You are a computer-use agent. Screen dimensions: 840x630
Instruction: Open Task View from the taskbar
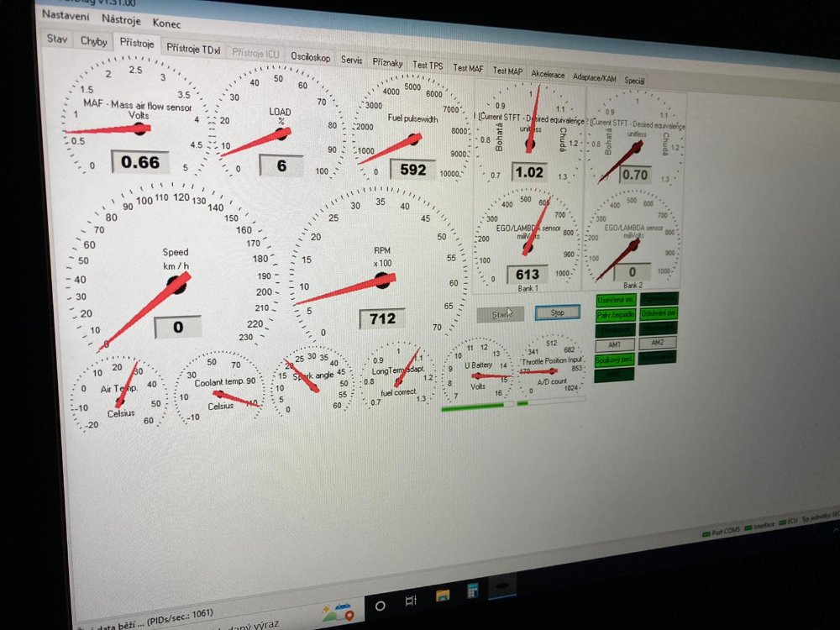point(411,601)
